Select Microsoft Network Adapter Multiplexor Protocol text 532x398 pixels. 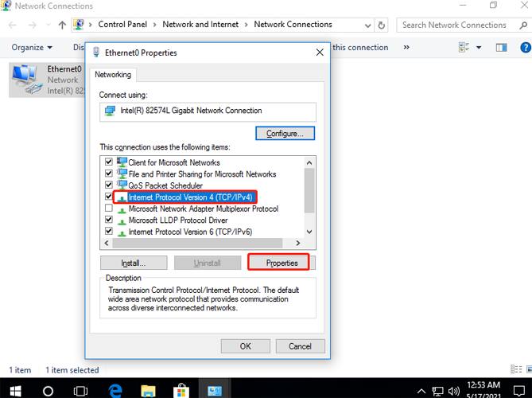pos(204,209)
